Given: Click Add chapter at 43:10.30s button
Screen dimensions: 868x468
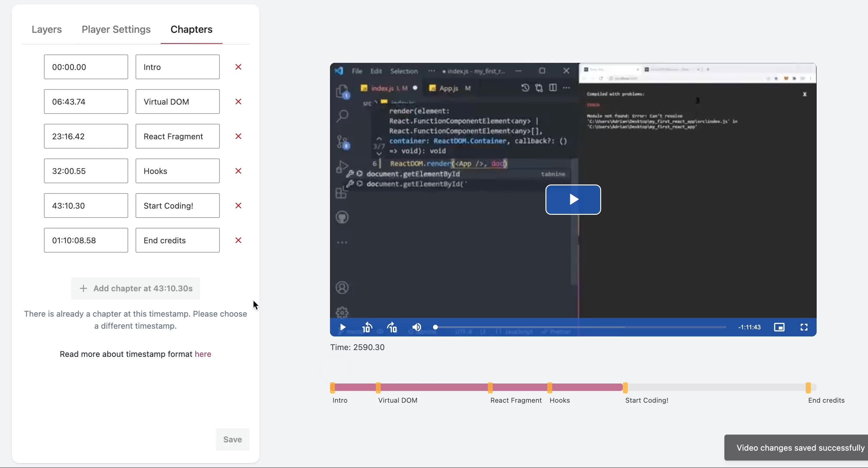Looking at the screenshot, I should [136, 288].
